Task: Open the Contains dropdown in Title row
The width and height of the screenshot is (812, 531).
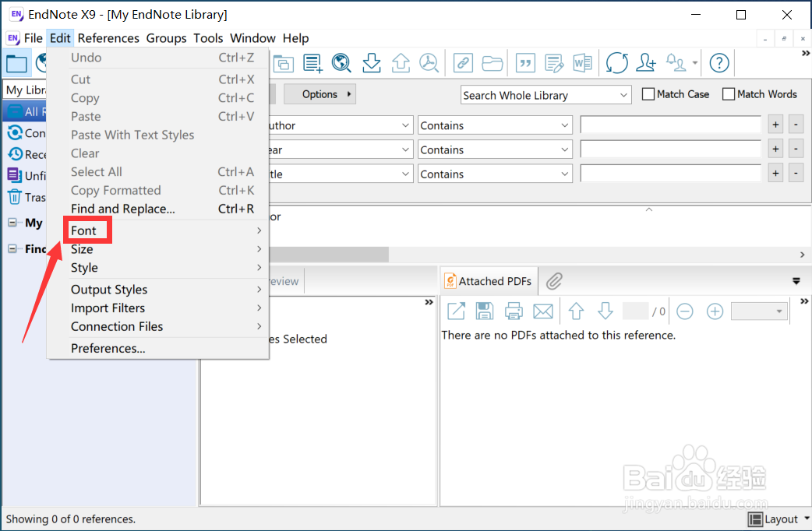Action: pyautogui.click(x=495, y=174)
